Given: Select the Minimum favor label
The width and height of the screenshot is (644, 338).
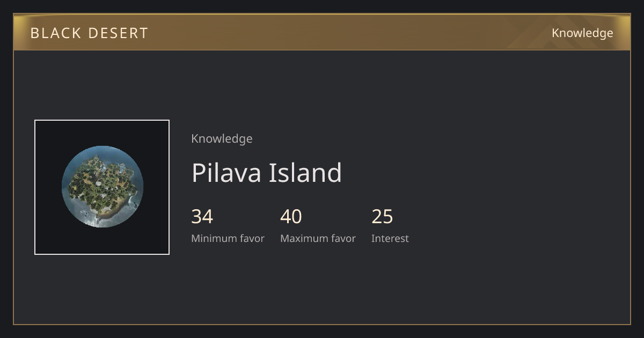Looking at the screenshot, I should [x=228, y=239].
